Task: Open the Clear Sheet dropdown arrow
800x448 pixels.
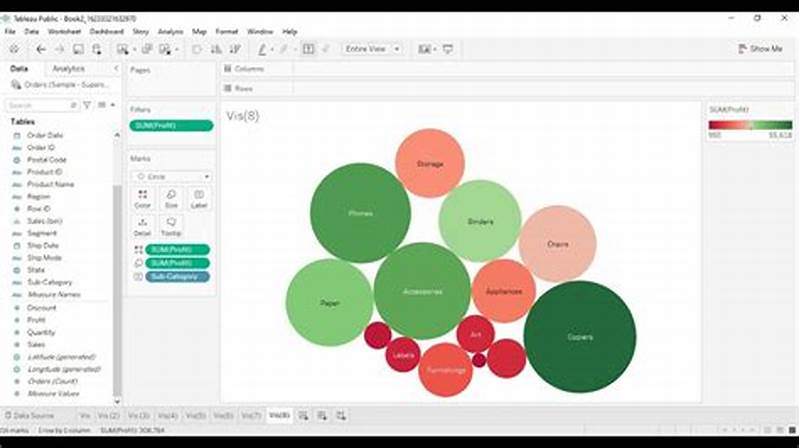Action: (177, 49)
